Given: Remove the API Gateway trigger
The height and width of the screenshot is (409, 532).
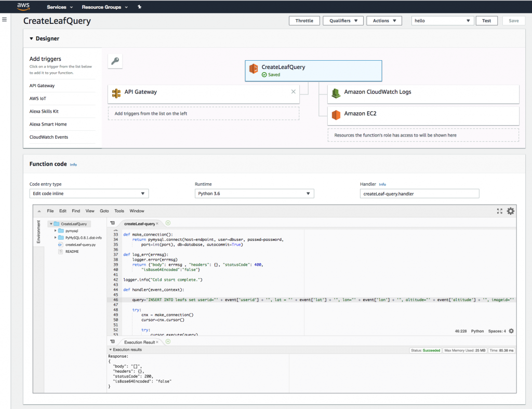Looking at the screenshot, I should coord(294,91).
